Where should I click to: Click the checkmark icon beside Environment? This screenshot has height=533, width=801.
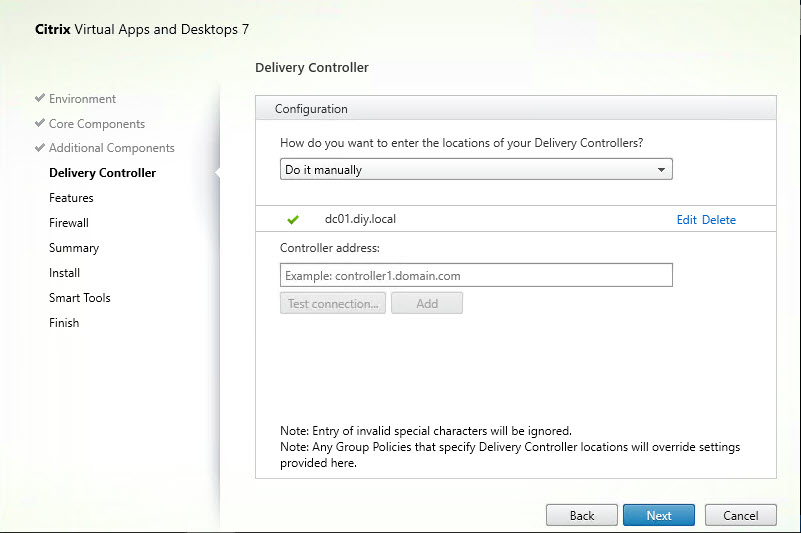click(x=39, y=99)
